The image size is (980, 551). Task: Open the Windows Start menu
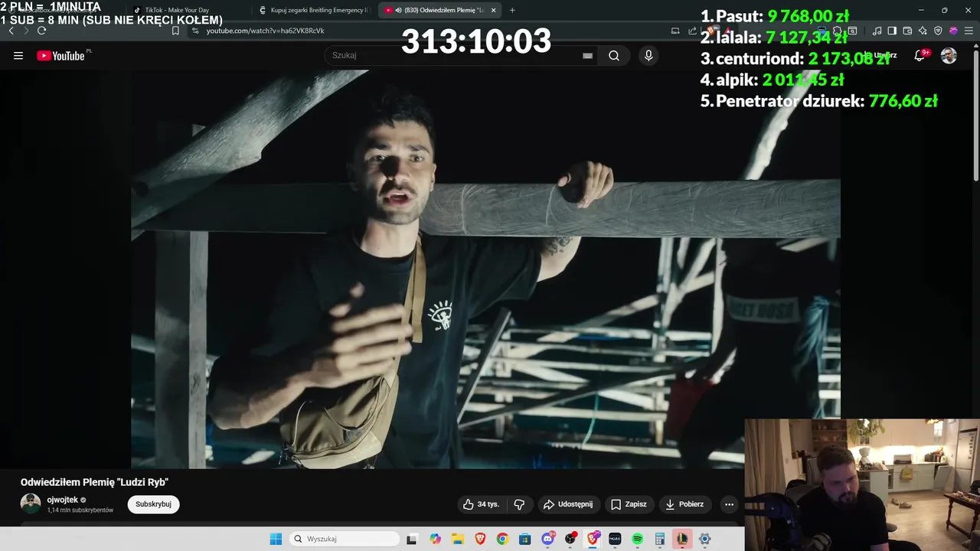tap(276, 539)
